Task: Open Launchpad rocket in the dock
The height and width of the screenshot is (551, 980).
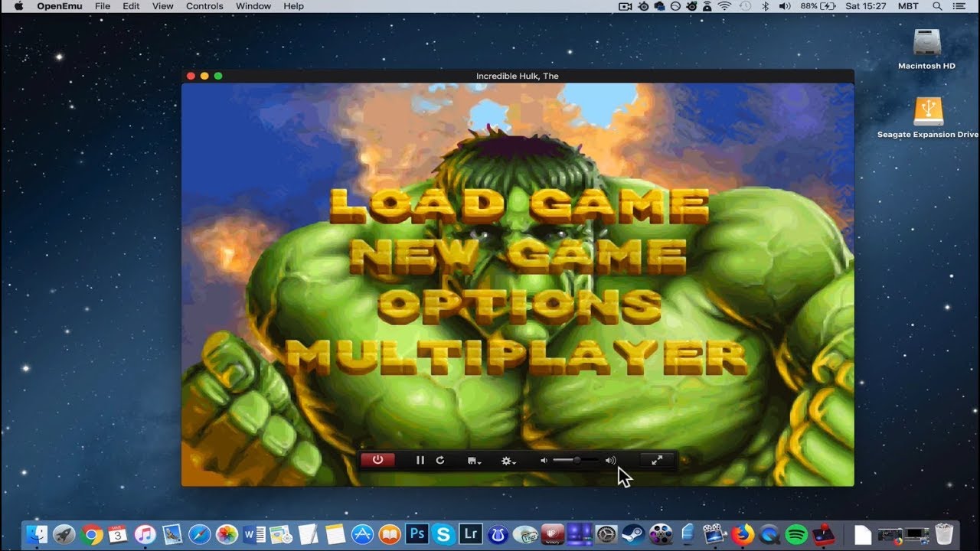Action: [x=64, y=534]
